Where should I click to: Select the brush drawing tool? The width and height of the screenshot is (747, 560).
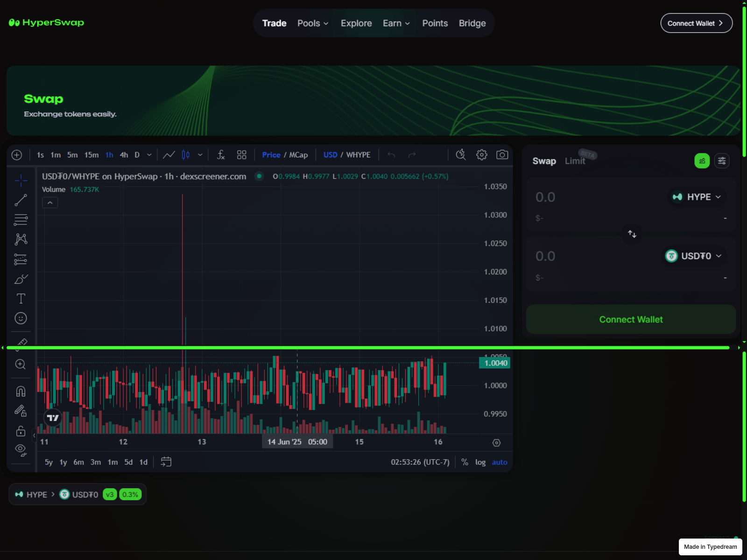[21, 279]
